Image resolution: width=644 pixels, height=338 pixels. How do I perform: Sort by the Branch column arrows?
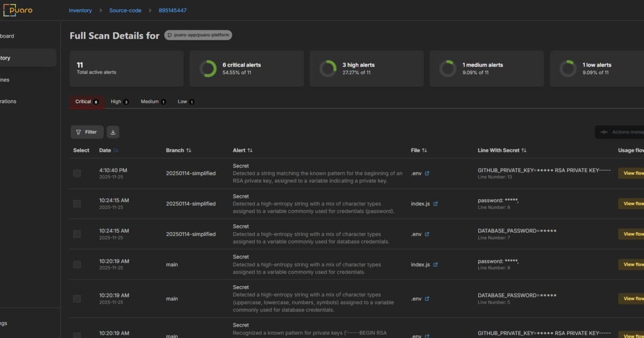[x=188, y=150]
